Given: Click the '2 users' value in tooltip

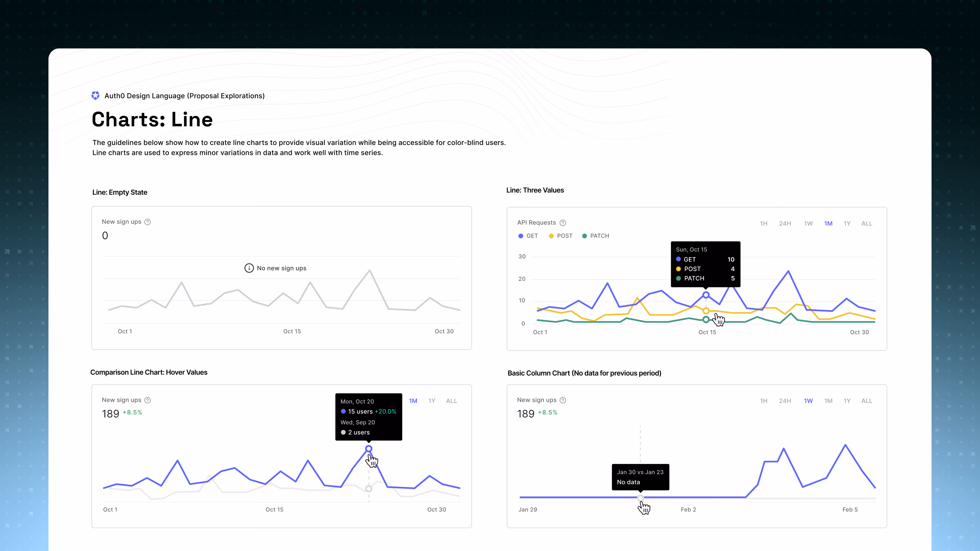Looking at the screenshot, I should [x=359, y=432].
